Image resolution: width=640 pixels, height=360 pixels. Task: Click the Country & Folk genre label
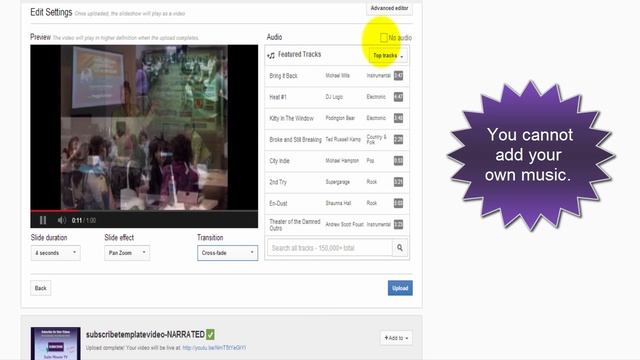[376, 139]
